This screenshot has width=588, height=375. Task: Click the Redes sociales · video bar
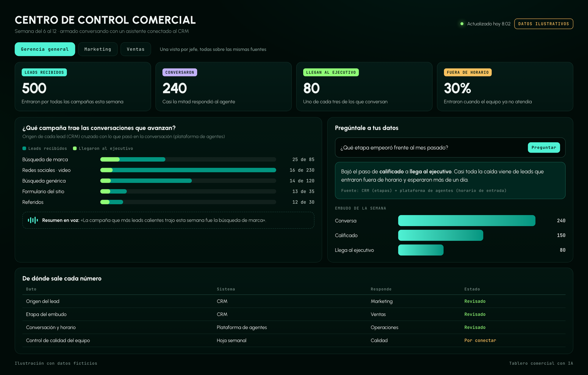188,170
